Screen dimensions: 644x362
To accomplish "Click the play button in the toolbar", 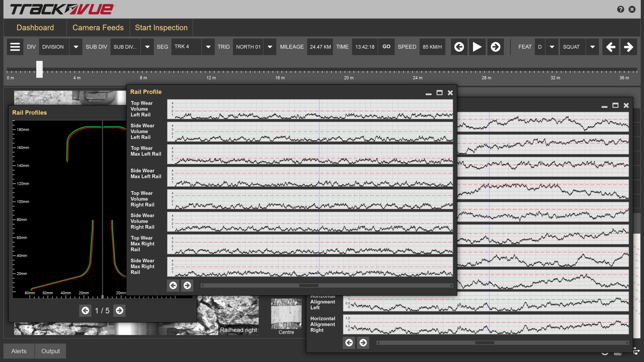I will point(477,47).
